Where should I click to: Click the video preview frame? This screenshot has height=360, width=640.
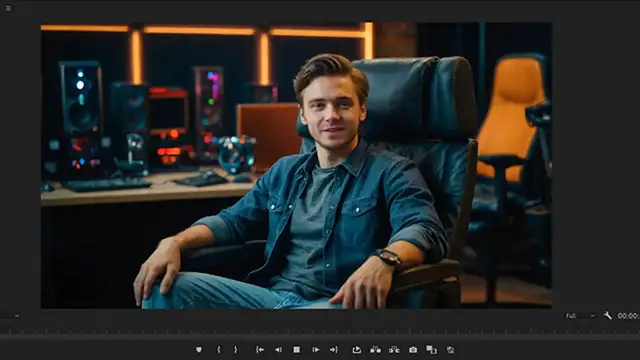pos(296,165)
